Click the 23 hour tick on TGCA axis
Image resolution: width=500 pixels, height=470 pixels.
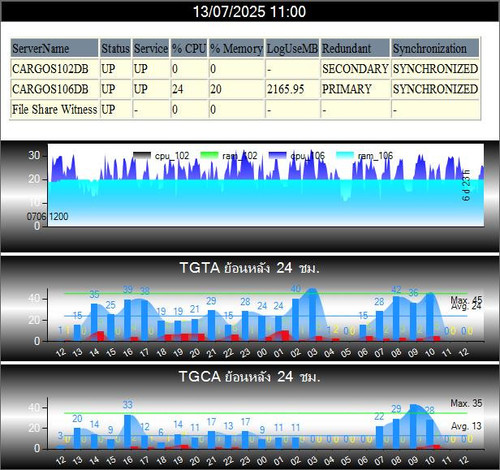(x=245, y=461)
